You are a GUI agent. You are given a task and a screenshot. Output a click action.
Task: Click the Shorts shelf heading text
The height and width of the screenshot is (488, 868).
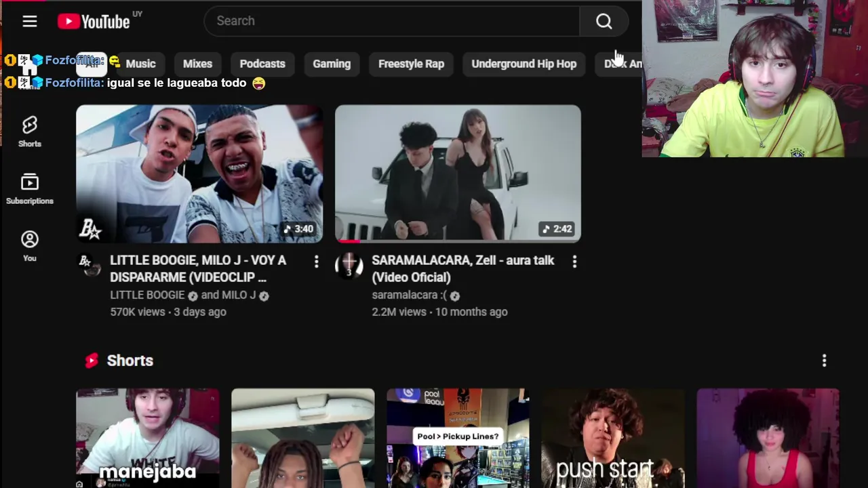point(130,361)
